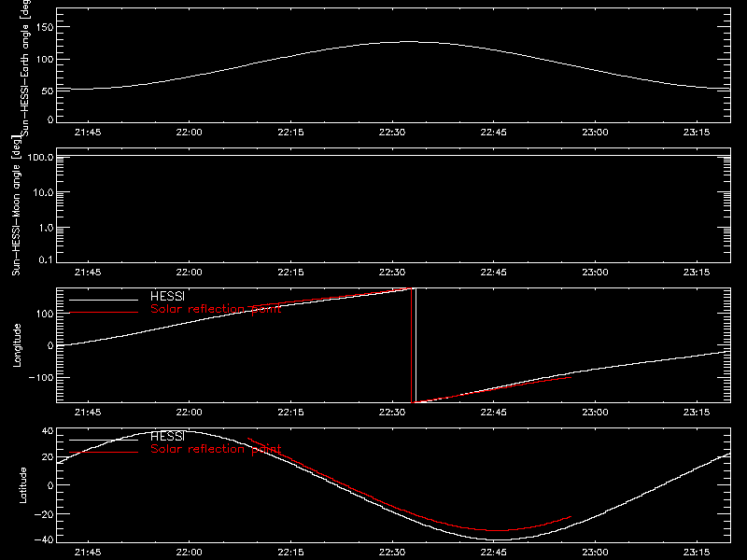Screen dimensions: 747x560
Task: Click the 100 tick on Longitude plot
Action: point(45,314)
